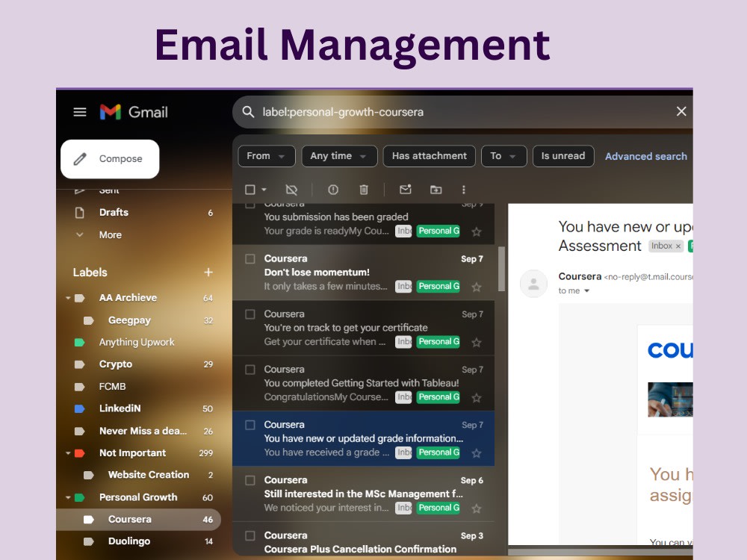The image size is (747, 560).
Task: Open the To filter dropdown
Action: [504, 156]
